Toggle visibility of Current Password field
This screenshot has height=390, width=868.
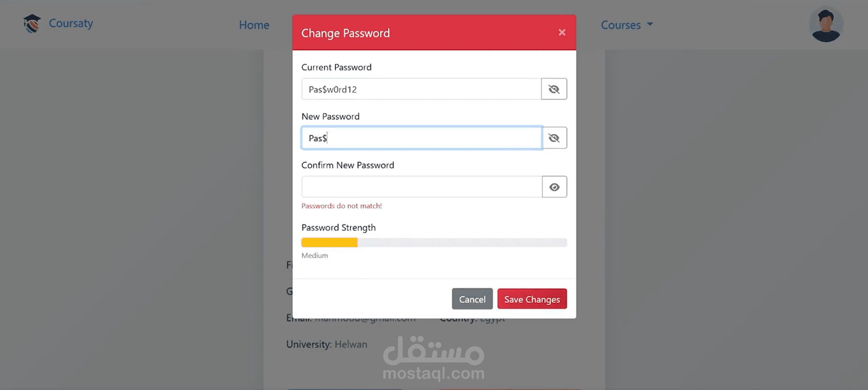pyautogui.click(x=554, y=89)
